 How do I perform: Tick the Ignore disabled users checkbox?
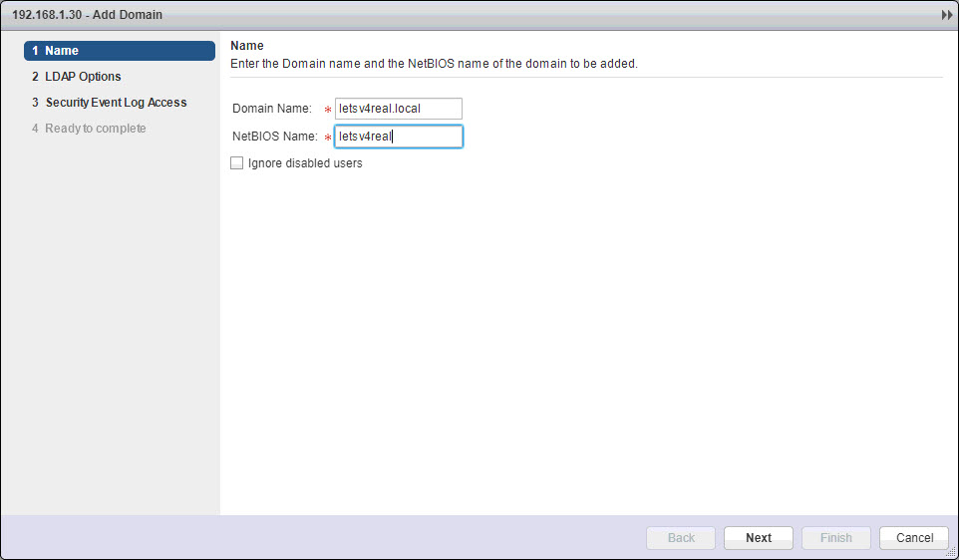click(236, 163)
